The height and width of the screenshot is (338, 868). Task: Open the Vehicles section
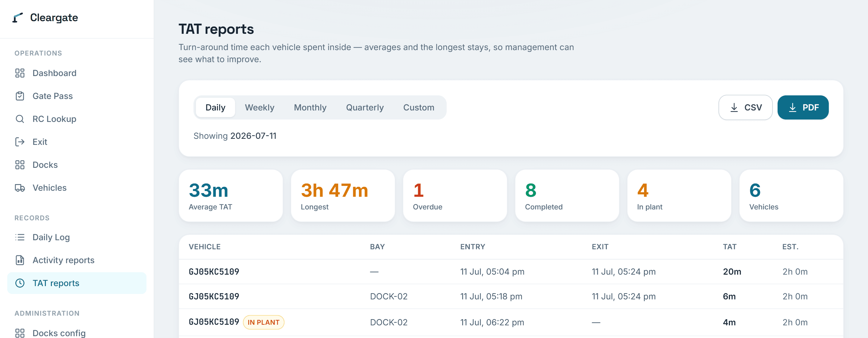[77, 188]
